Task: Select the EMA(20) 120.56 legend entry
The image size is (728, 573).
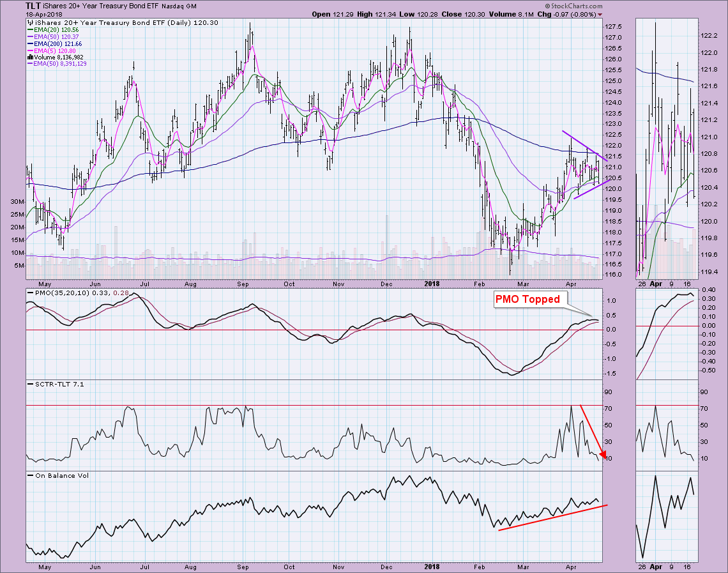Action: pyautogui.click(x=53, y=30)
